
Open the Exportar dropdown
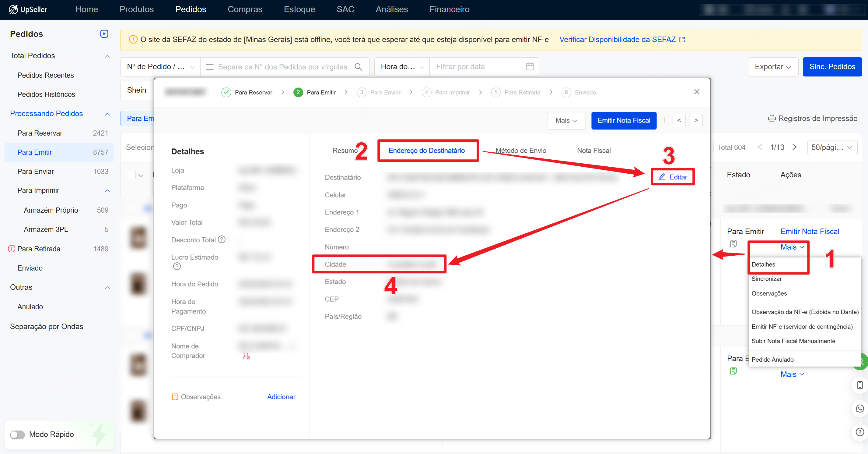pos(773,67)
